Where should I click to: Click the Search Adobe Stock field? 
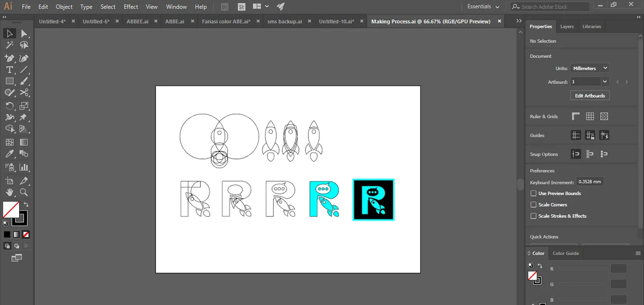point(550,7)
